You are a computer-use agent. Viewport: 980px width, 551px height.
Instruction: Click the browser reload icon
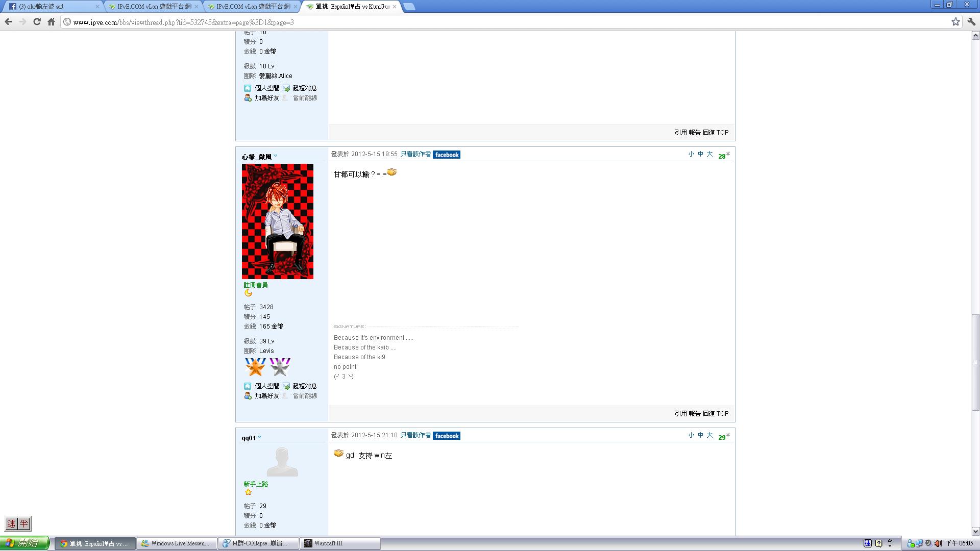pos(37,22)
